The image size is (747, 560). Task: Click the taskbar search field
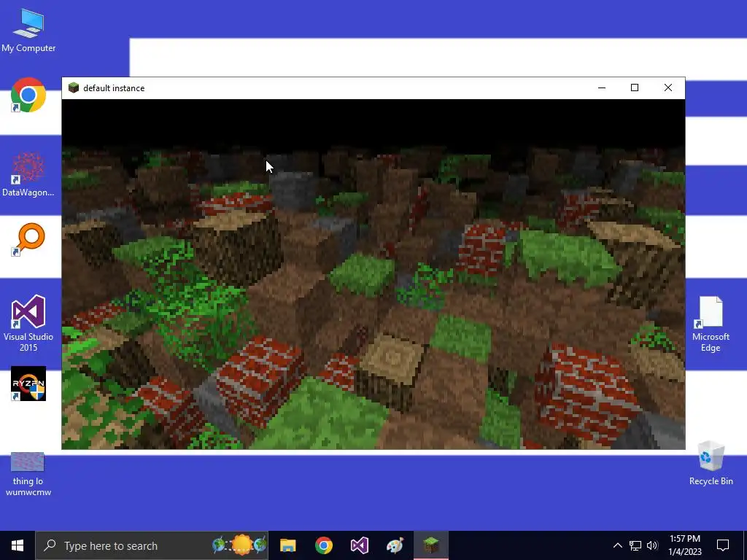pos(152,545)
